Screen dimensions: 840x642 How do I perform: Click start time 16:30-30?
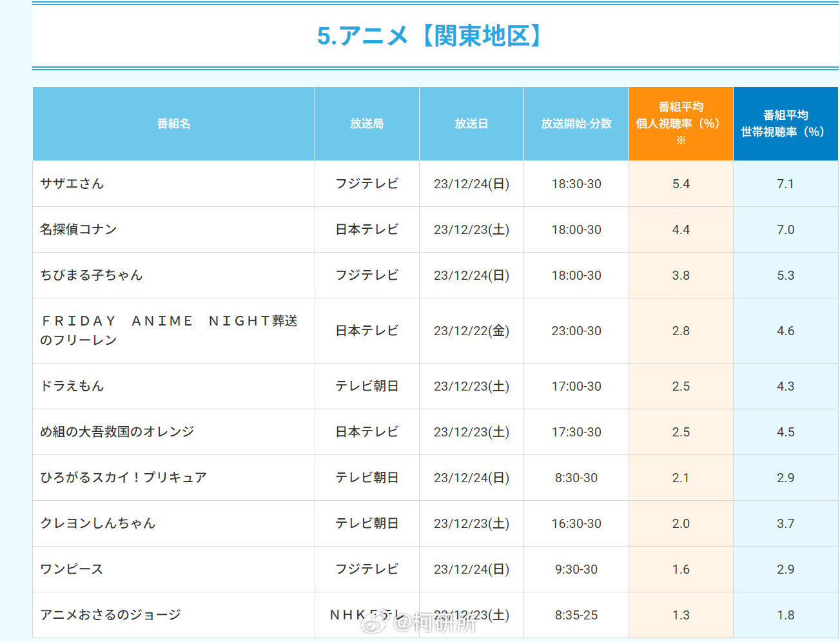pos(576,523)
